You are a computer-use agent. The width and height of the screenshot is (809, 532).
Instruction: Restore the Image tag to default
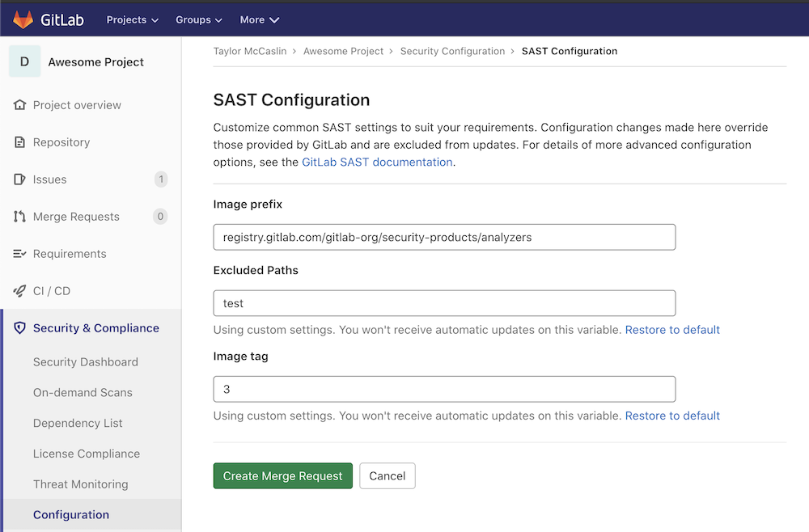tap(671, 416)
